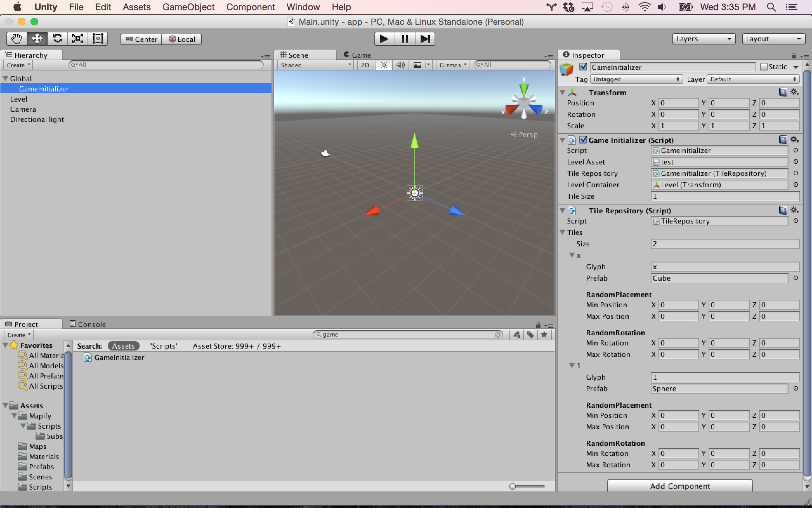Collapse the Global hierarchy item
The height and width of the screenshot is (508, 812).
(5, 79)
